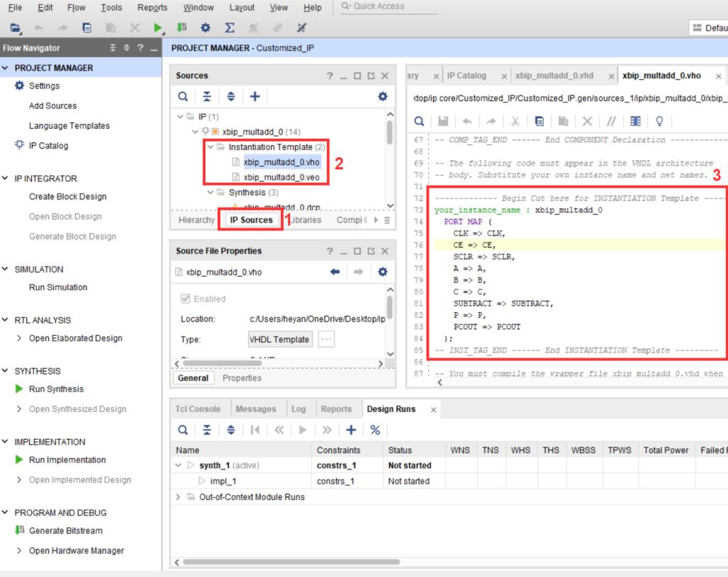Switch to the Tcl Console tab
Screen dimensions: 728x577
coord(198,409)
